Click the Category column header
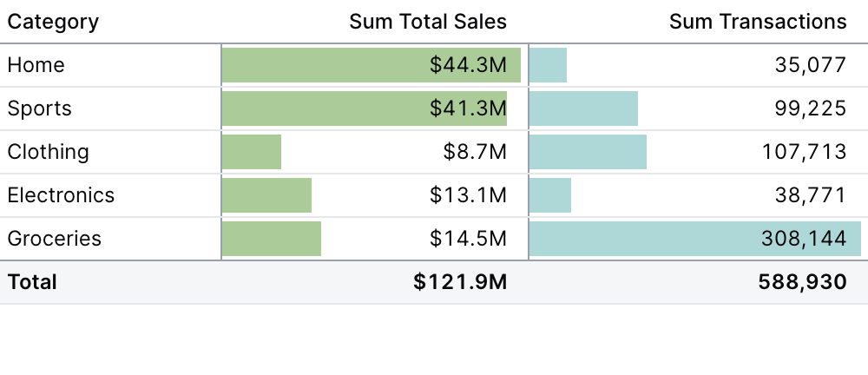868x375 pixels. coord(53,22)
